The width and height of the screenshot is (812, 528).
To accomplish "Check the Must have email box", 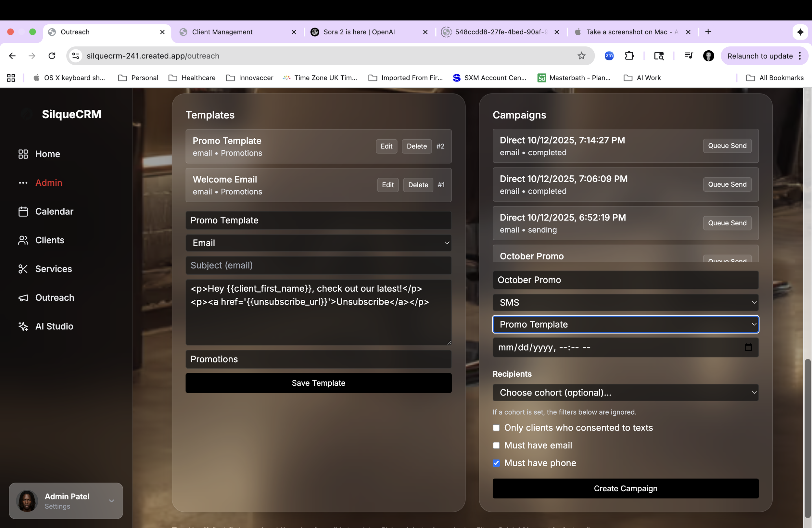I will tap(496, 446).
